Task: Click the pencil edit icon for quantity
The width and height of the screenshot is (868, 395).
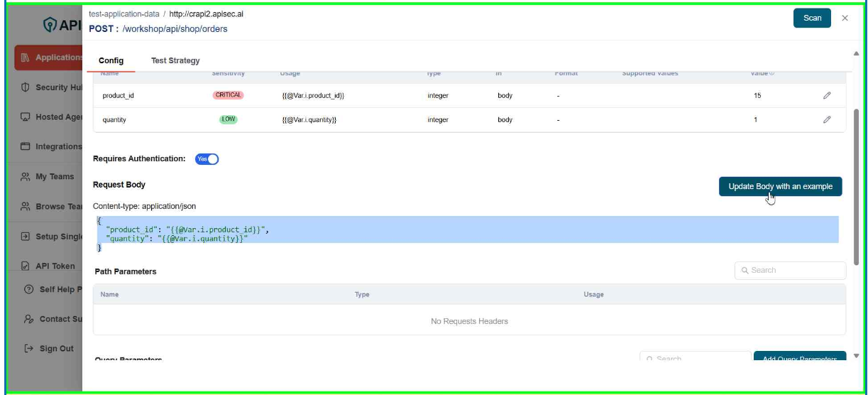Action: click(827, 120)
